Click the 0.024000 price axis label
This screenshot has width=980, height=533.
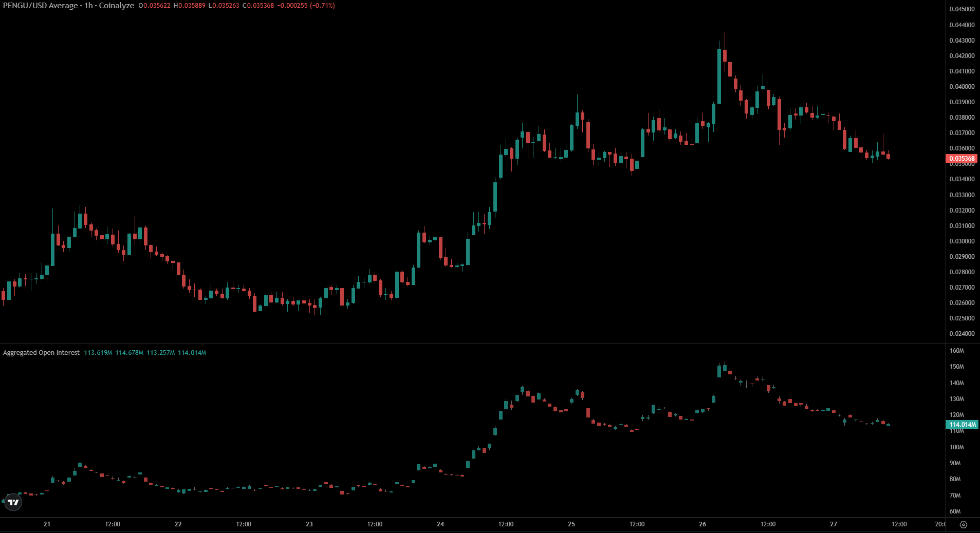tap(961, 334)
